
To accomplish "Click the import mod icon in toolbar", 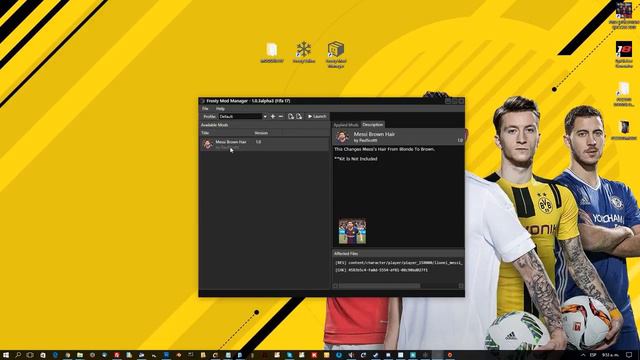I will [x=291, y=116].
